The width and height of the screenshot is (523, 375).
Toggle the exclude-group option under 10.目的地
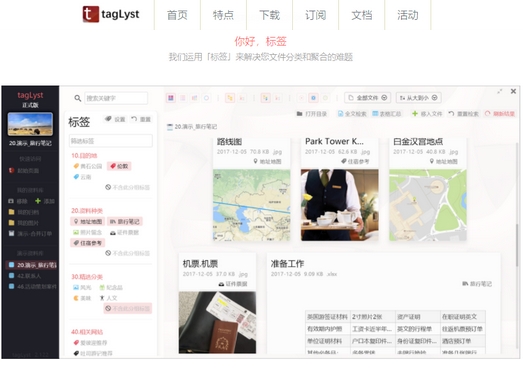(x=128, y=187)
